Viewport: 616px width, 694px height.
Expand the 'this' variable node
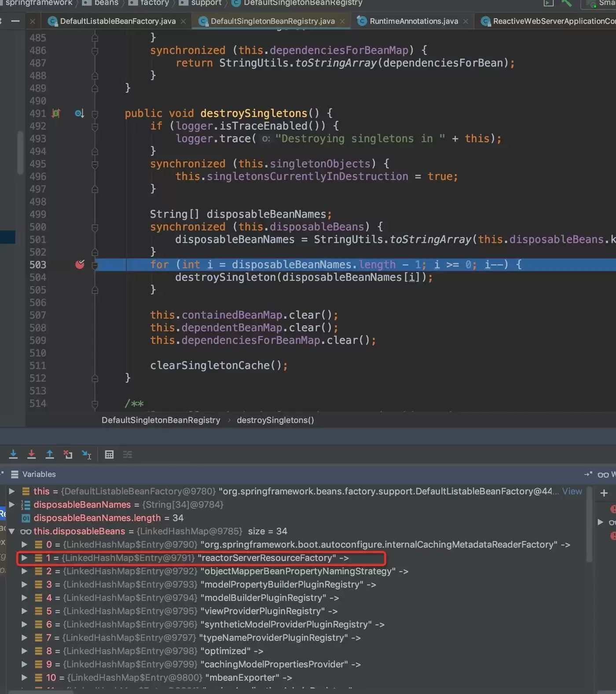12,491
